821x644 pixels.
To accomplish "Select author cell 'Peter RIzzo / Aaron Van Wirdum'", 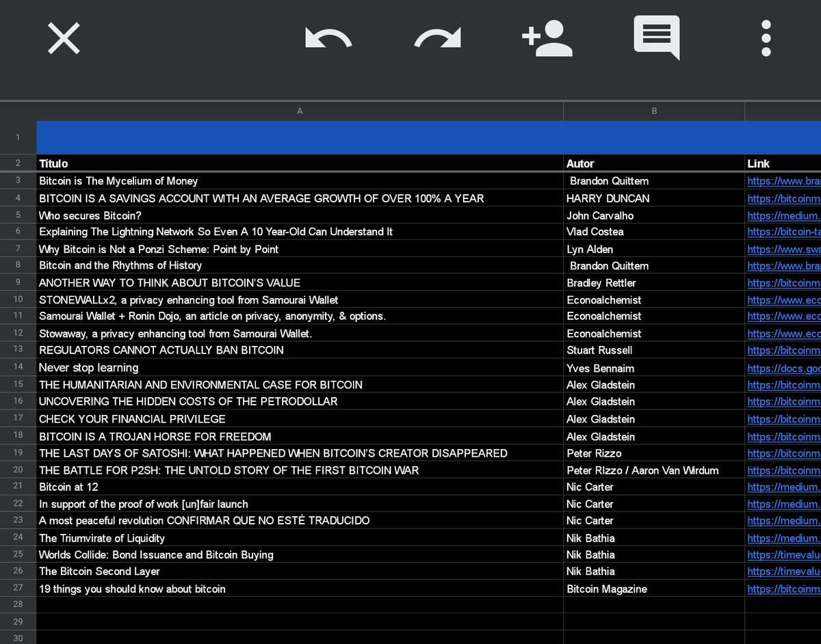I will point(654,470).
